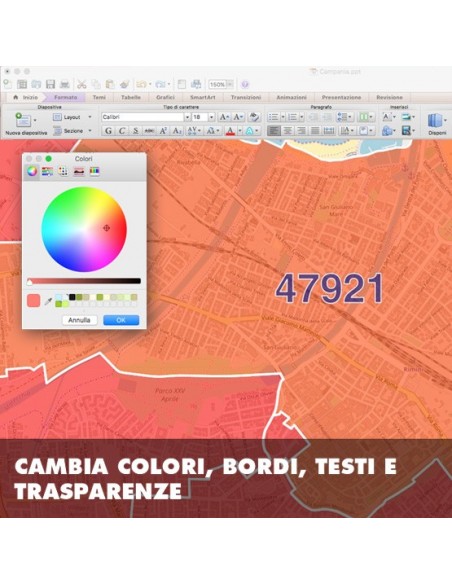This screenshot has height=584, width=452.
Task: Open the font size 18 dropdown
Action: [211, 117]
